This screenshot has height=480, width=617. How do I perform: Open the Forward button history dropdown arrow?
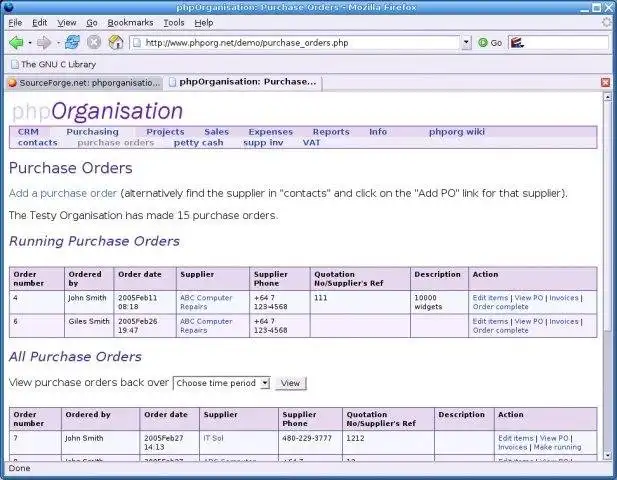pyautogui.click(x=57, y=42)
